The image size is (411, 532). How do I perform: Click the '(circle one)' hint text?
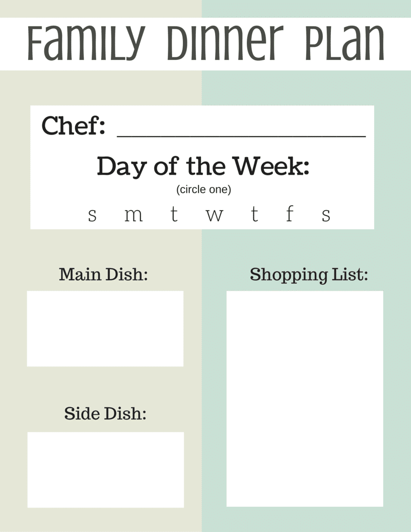point(203,189)
